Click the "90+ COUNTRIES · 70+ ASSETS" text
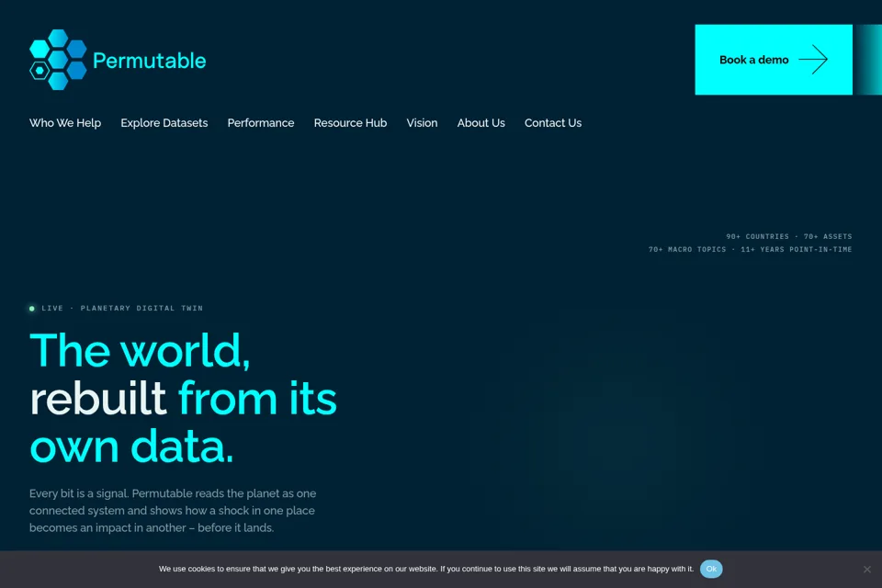This screenshot has width=882, height=588. click(788, 236)
